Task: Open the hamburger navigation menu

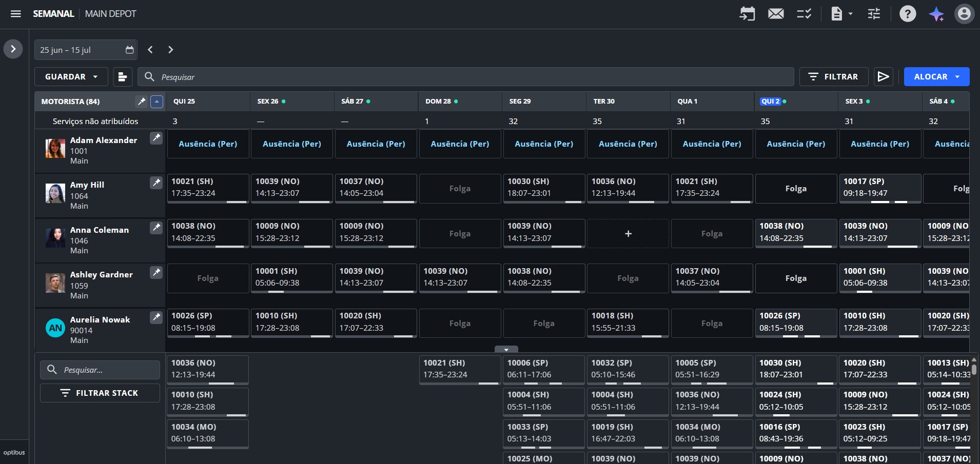Action: coord(16,14)
